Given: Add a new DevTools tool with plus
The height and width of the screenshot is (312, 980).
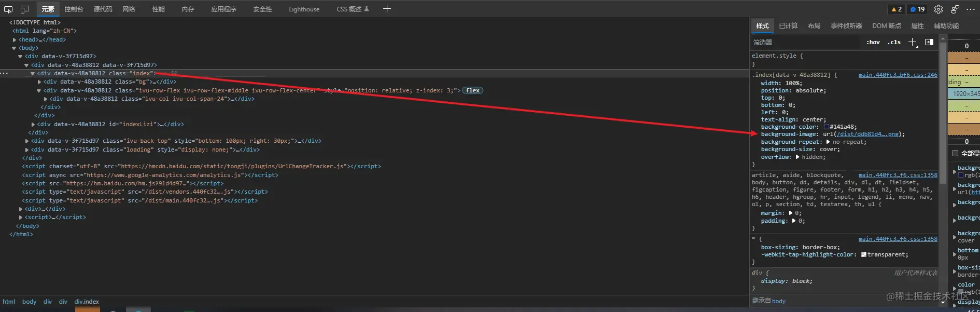Looking at the screenshot, I should click(x=387, y=9).
